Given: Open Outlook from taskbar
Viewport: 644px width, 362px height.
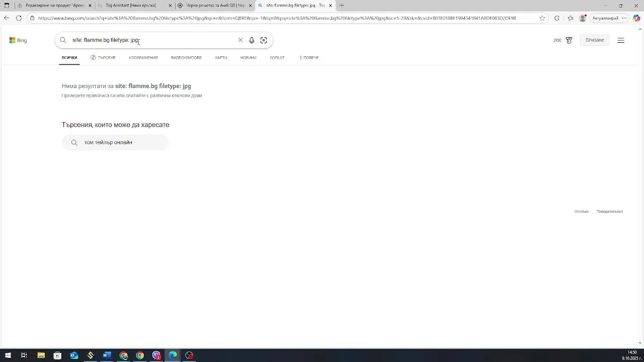Looking at the screenshot, I should 74,355.
